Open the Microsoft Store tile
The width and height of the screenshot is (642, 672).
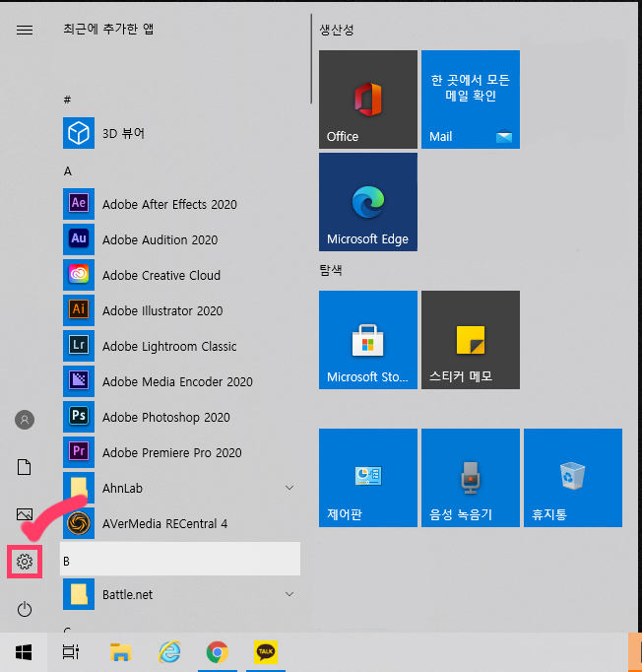pyautogui.click(x=368, y=340)
